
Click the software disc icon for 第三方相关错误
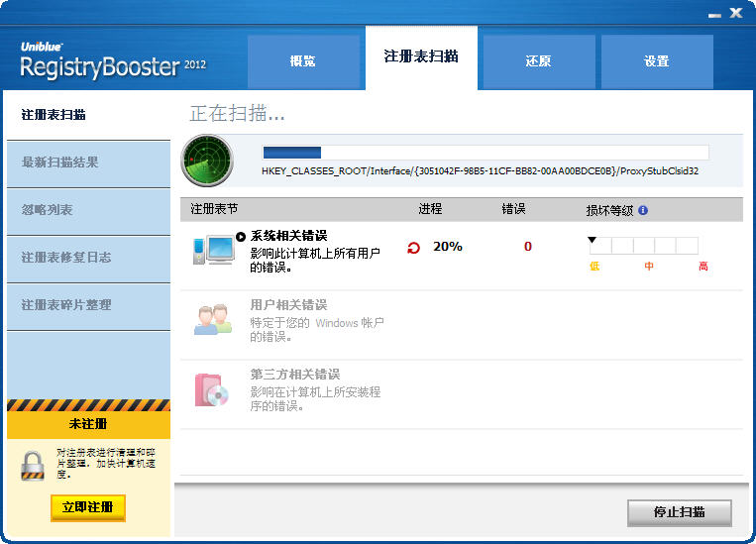[x=212, y=389]
